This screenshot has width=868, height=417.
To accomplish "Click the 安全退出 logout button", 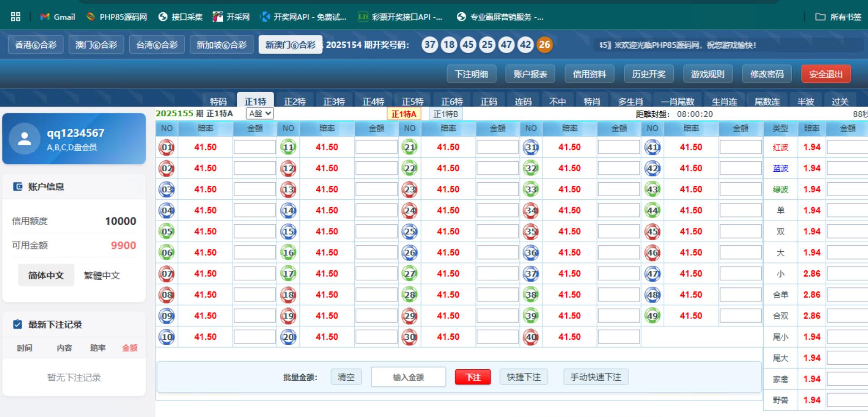I will pyautogui.click(x=825, y=74).
